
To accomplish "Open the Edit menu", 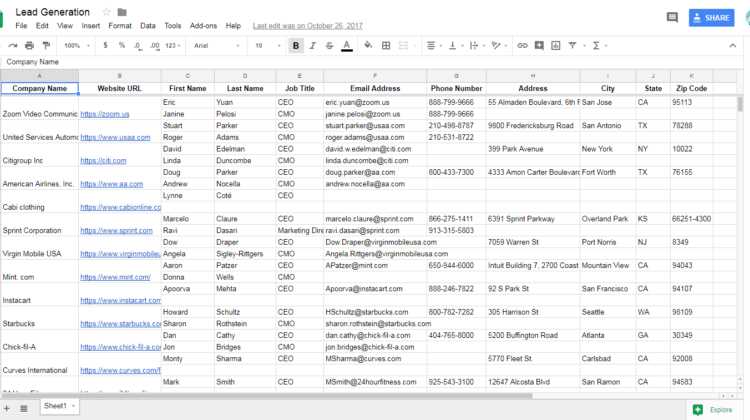I will pos(42,26).
